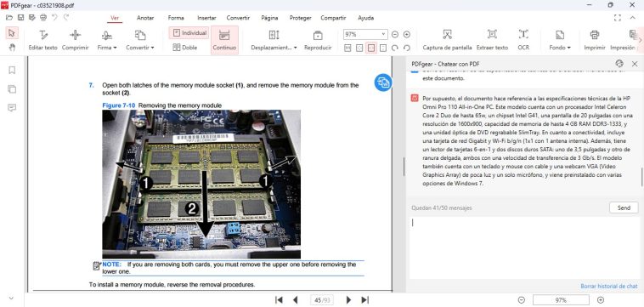Click Borrar historial de chat link
The width and height of the screenshot is (644, 307).
608,286
